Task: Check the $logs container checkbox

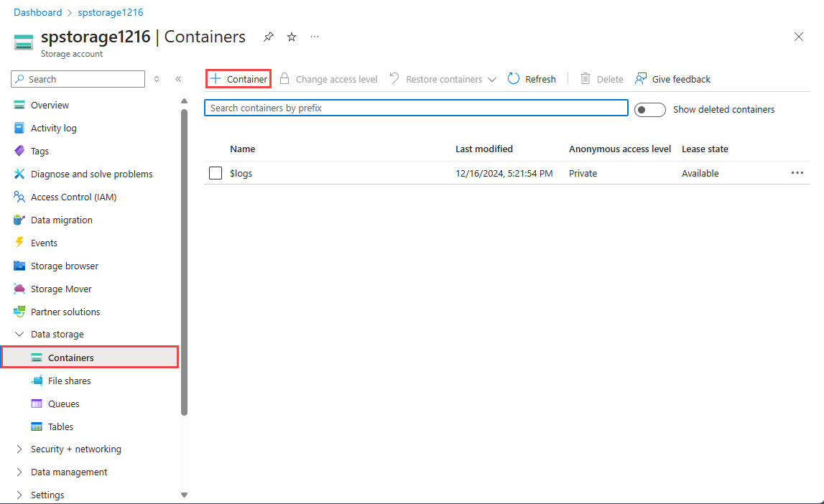Action: pyautogui.click(x=215, y=173)
